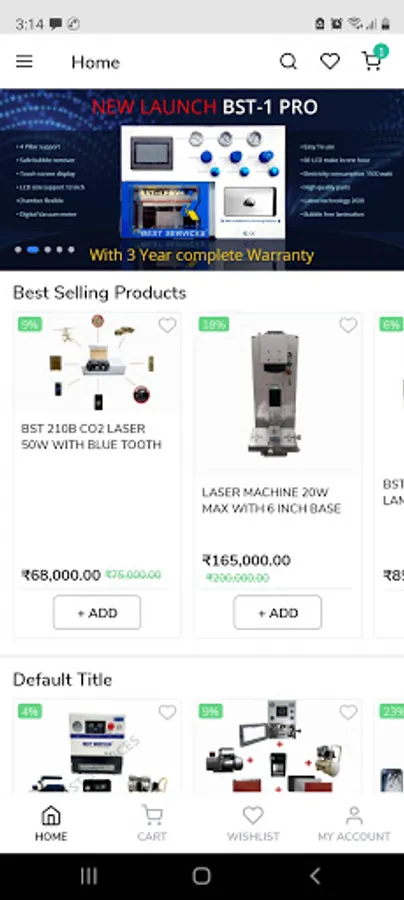Toggle heart on second Default Title product

pyautogui.click(x=348, y=712)
